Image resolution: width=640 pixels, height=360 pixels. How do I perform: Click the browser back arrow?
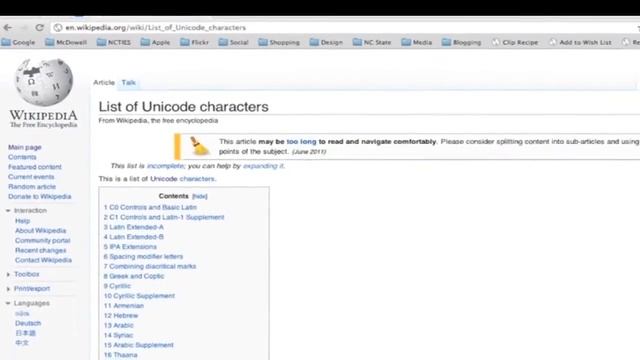tap(7, 28)
